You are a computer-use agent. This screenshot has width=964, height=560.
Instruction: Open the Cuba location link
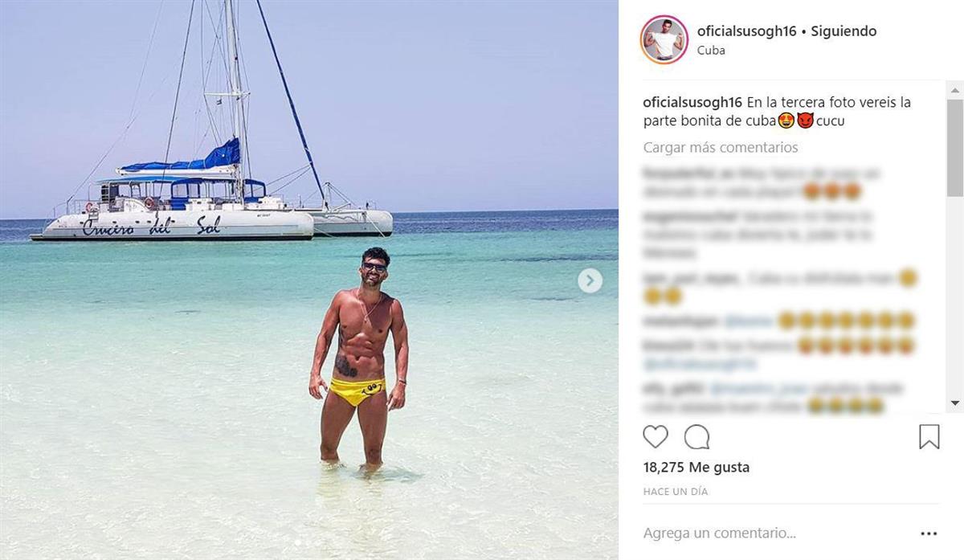[x=711, y=50]
